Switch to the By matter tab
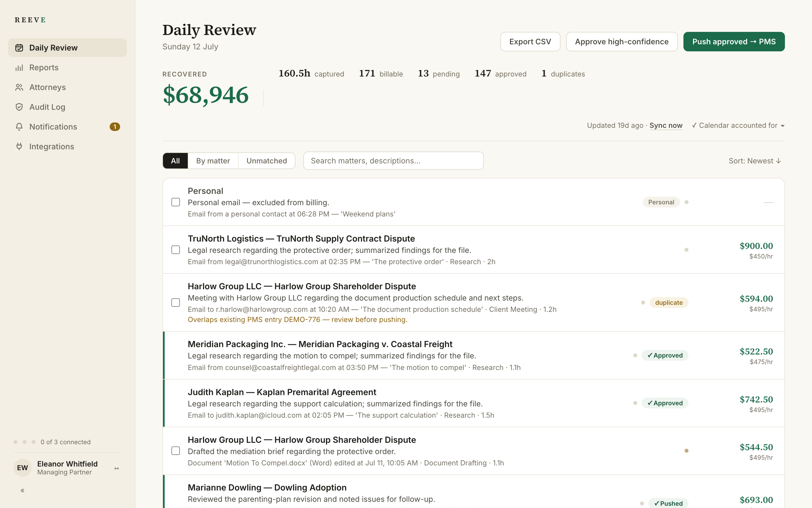 pos(213,161)
